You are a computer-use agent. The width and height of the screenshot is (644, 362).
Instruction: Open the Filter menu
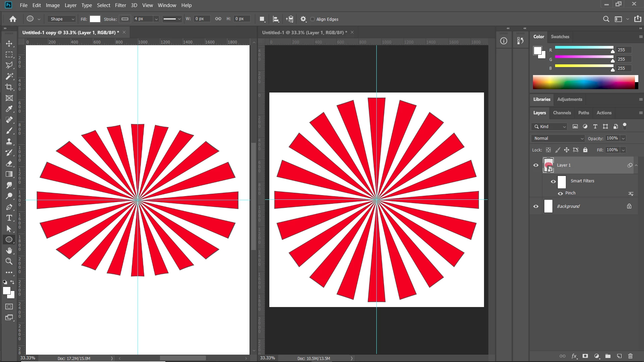(x=120, y=5)
